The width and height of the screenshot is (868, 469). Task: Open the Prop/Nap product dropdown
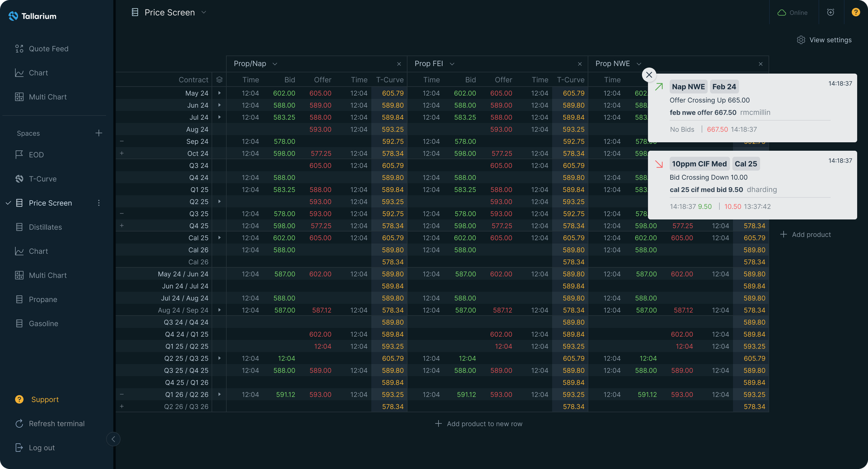coord(275,64)
